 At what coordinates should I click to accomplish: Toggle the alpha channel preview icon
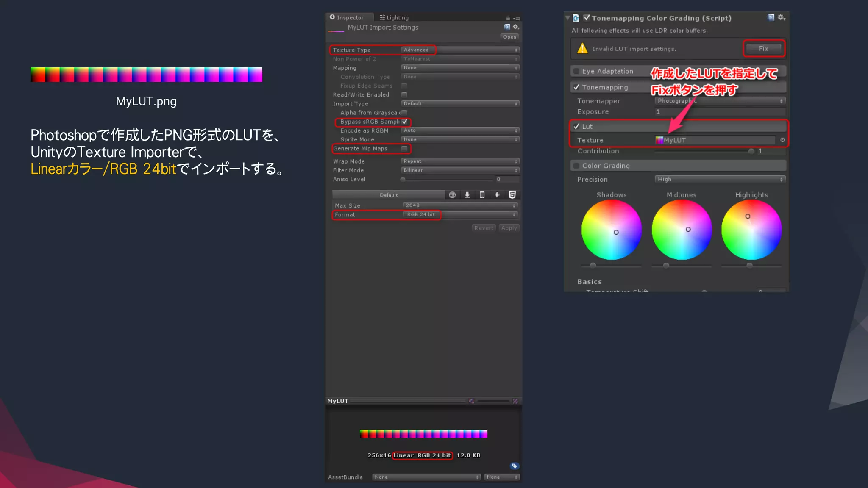tap(471, 401)
